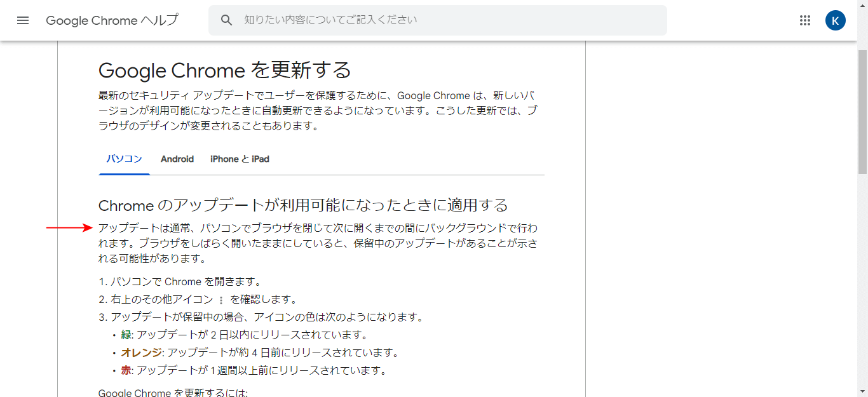This screenshot has height=397, width=868.
Task: Click the Chrome のアップデートが利用可能 subheading
Action: point(303,205)
